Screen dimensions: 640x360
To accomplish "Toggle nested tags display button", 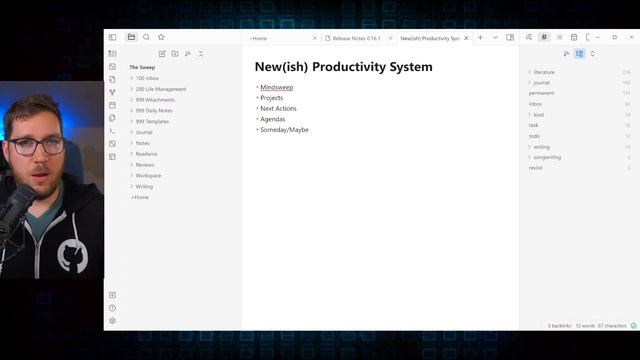I will [x=580, y=53].
